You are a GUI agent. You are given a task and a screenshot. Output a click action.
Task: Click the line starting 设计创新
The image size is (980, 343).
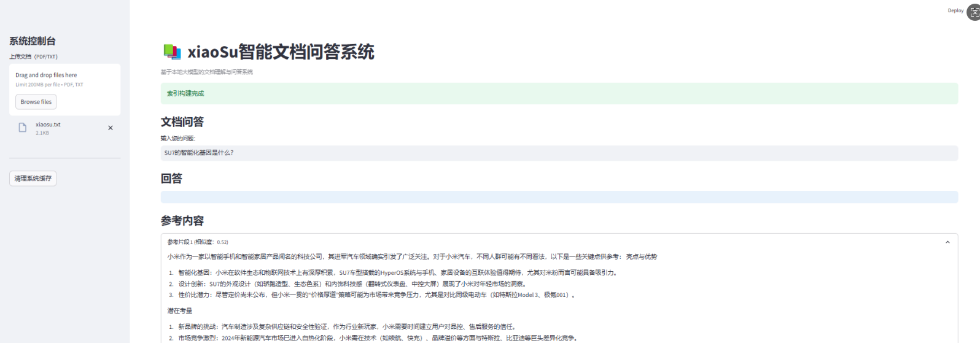point(352,284)
